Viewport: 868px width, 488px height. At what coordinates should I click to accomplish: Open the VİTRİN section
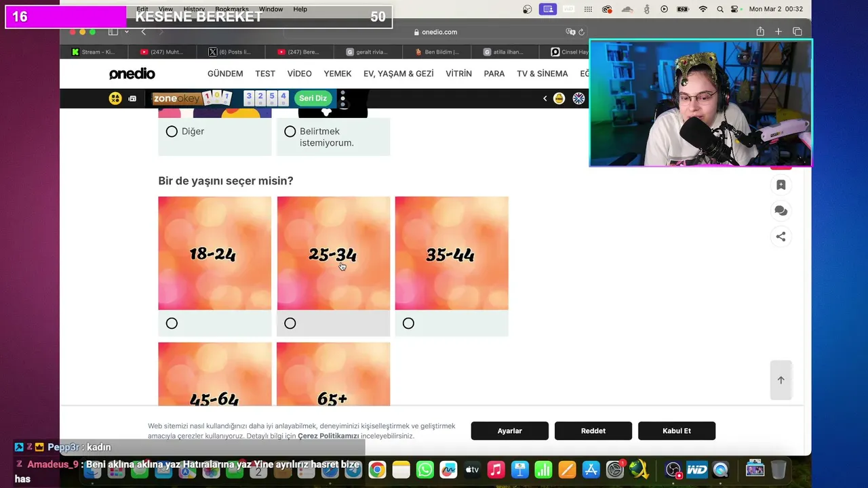pos(458,74)
